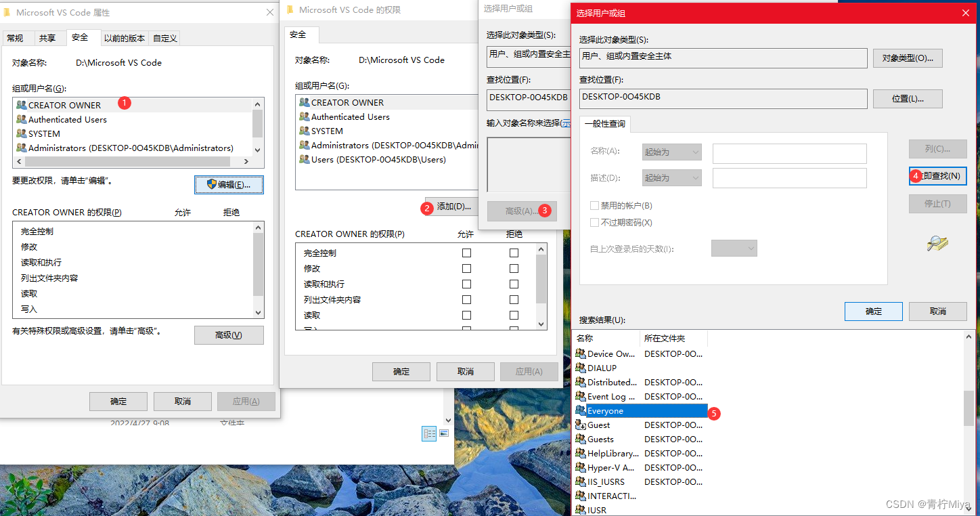Click the icon beside Event Log result row
Image resolution: width=980 pixels, height=516 pixels.
(580, 396)
